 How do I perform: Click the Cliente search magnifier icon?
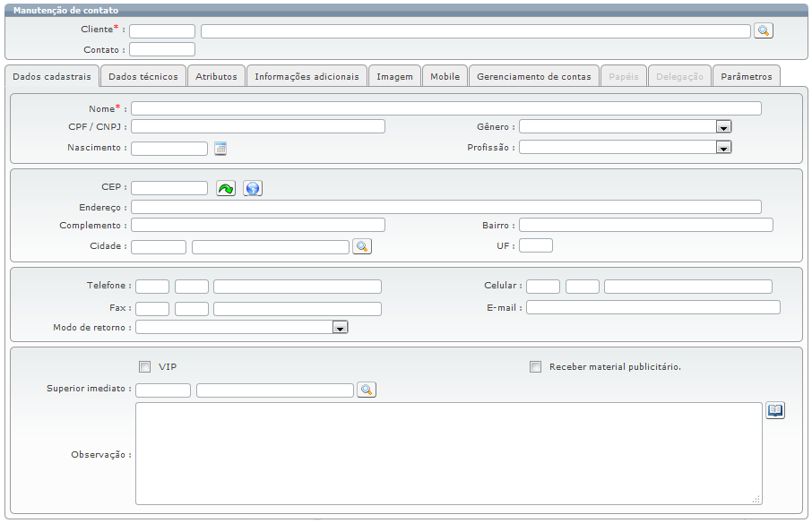click(x=763, y=30)
